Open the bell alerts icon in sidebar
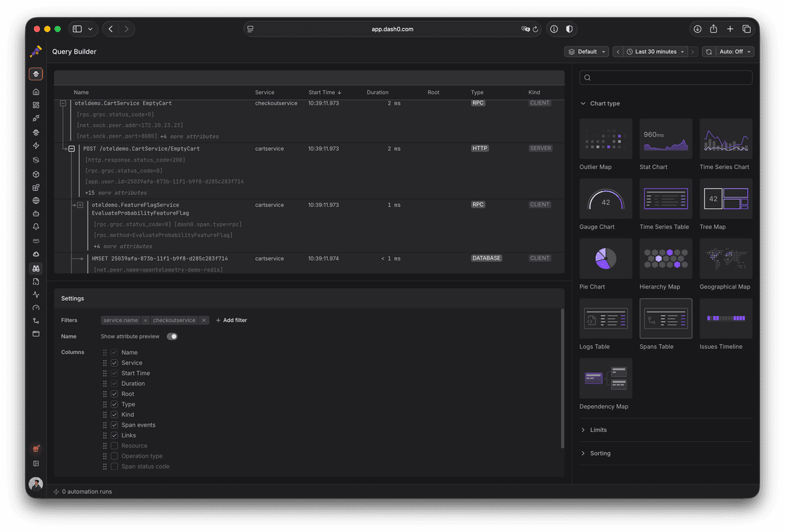The height and width of the screenshot is (532, 785). pyautogui.click(x=36, y=226)
